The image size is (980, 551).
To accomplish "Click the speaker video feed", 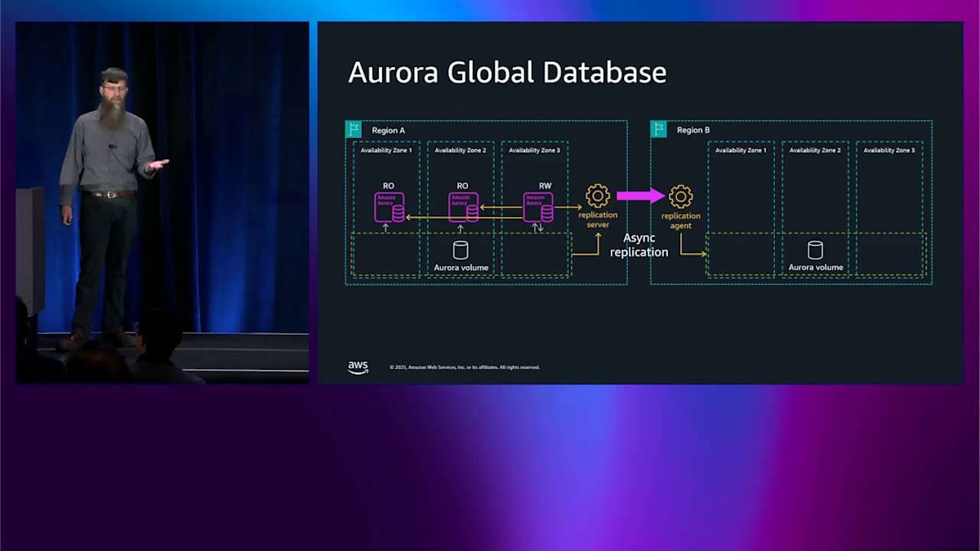I will pos(163,202).
